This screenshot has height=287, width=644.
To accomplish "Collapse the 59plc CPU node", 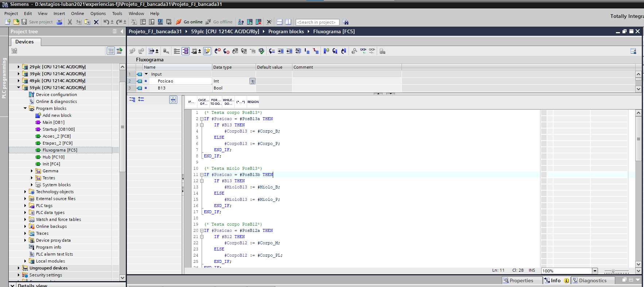I will click(x=19, y=88).
